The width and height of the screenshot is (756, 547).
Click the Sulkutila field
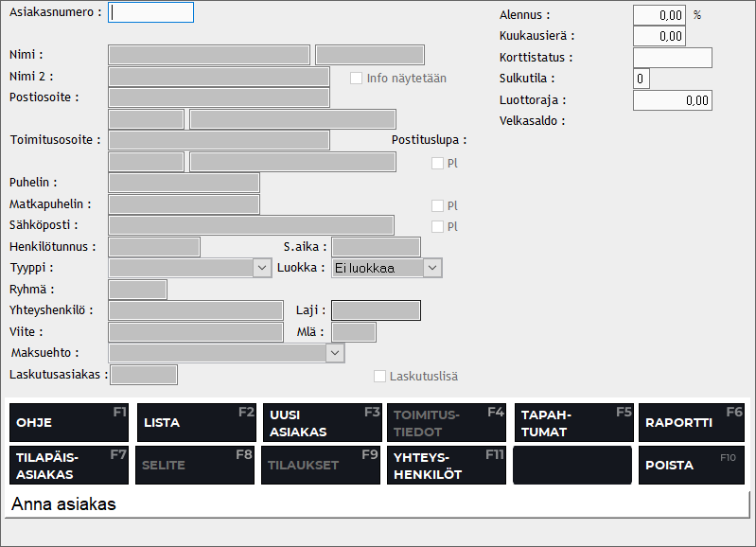coord(642,79)
